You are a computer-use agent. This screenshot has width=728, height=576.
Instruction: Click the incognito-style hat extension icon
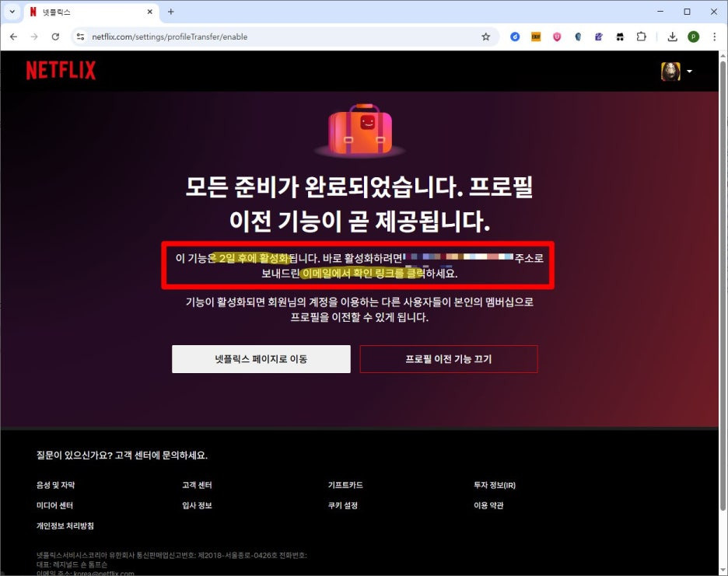[x=620, y=37]
